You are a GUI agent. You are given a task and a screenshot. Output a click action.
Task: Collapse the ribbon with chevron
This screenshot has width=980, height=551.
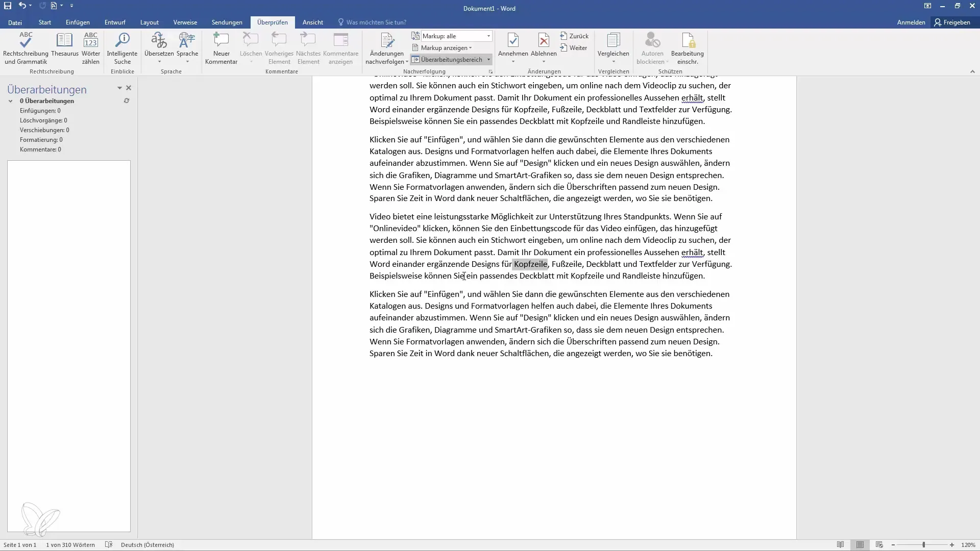(972, 72)
